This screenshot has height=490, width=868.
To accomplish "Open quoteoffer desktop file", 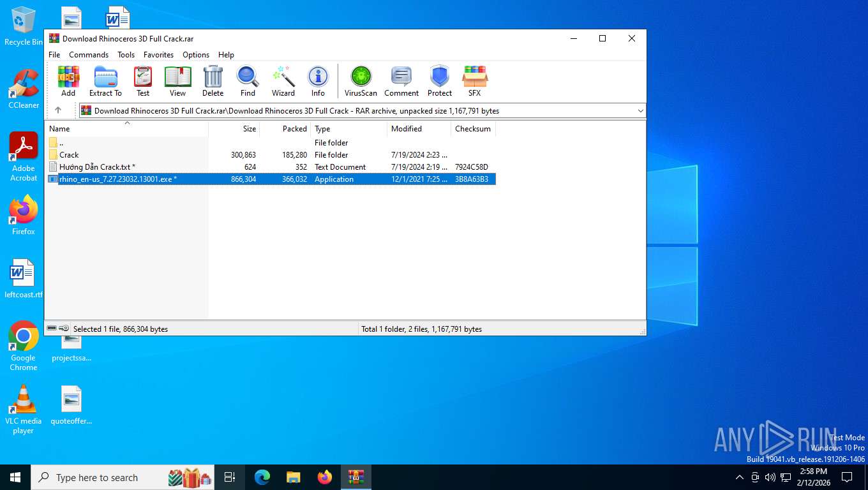I will point(71,405).
